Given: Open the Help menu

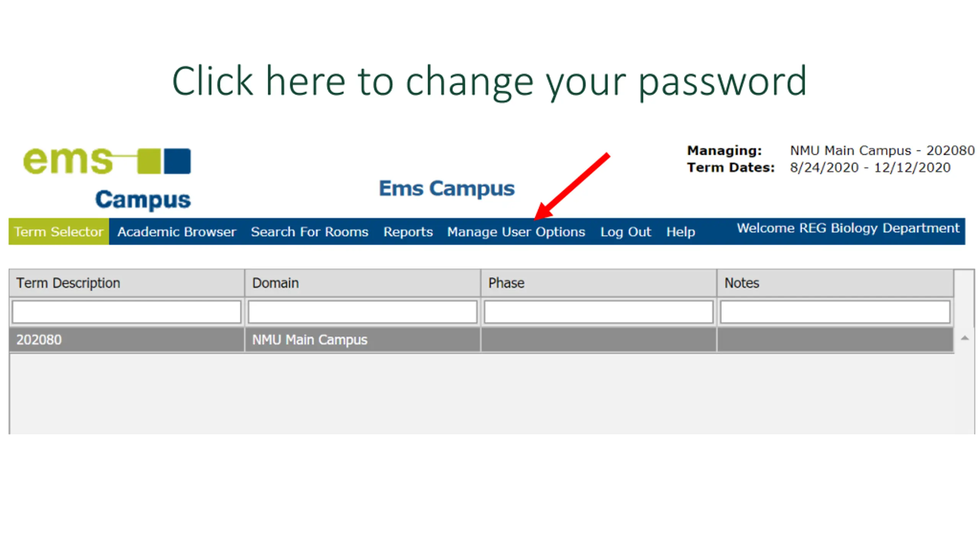Looking at the screenshot, I should [681, 232].
